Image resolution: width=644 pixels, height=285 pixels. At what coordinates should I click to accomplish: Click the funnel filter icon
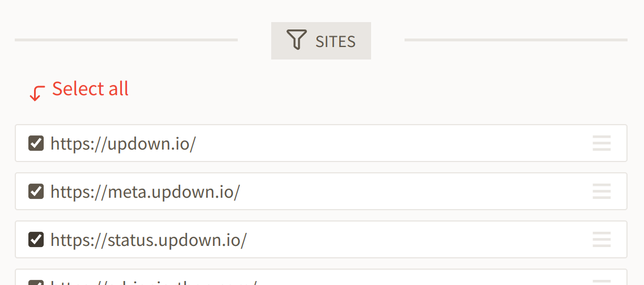tap(297, 40)
